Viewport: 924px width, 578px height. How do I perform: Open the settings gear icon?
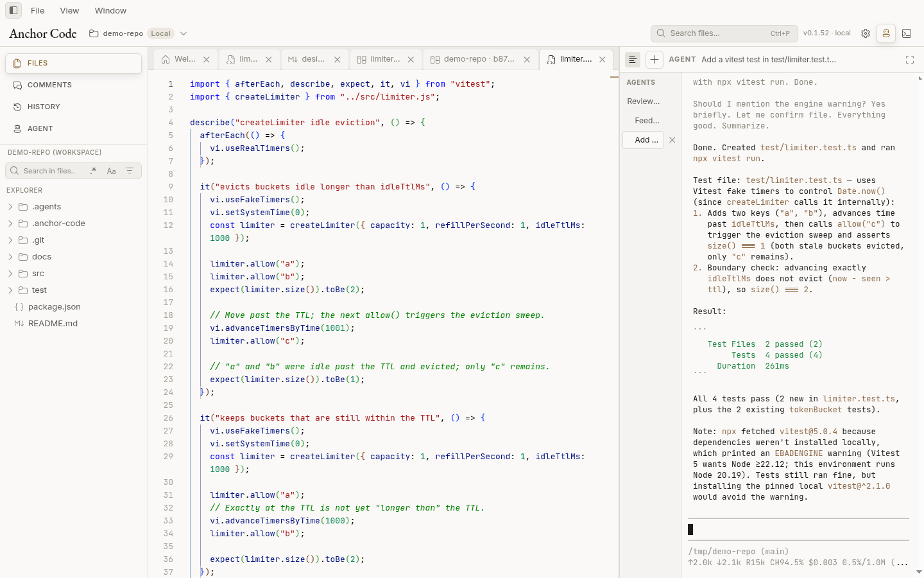pos(866,33)
